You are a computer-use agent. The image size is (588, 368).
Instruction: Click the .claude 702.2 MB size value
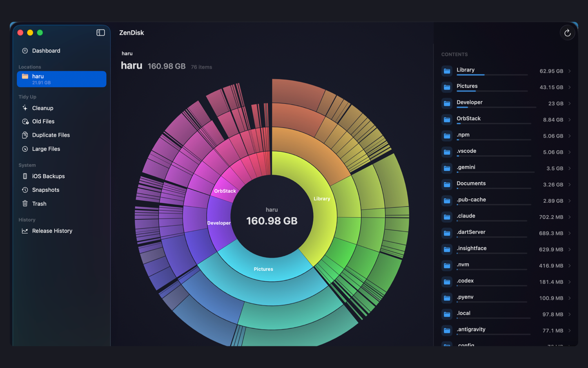coord(551,217)
